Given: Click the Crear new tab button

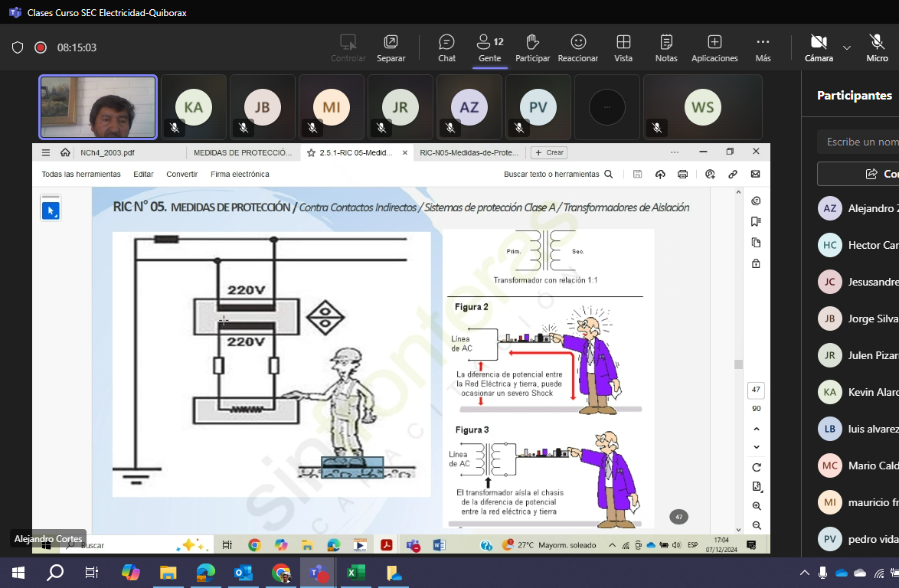Looking at the screenshot, I should pos(548,152).
